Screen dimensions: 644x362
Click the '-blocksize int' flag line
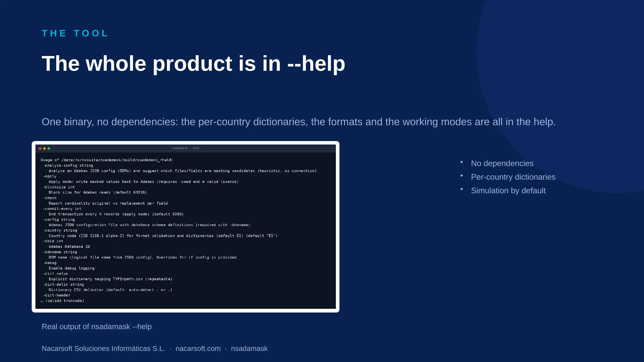tap(58, 187)
